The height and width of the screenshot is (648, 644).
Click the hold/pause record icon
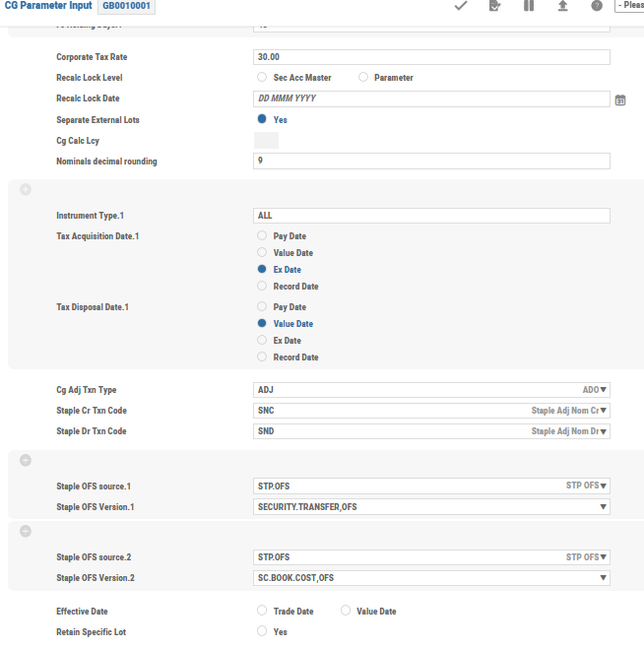529,6
